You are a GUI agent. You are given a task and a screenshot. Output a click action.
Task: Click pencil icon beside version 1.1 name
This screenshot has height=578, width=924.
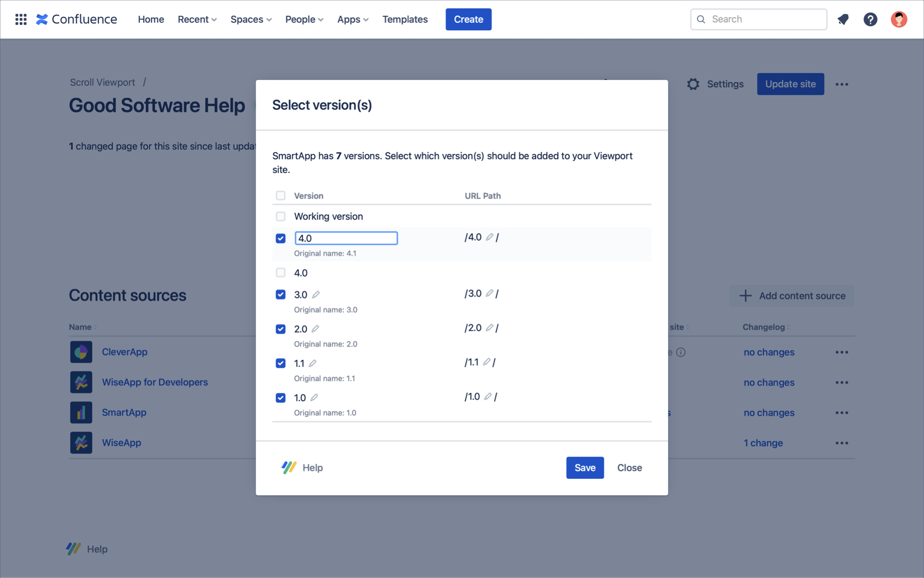312,363
